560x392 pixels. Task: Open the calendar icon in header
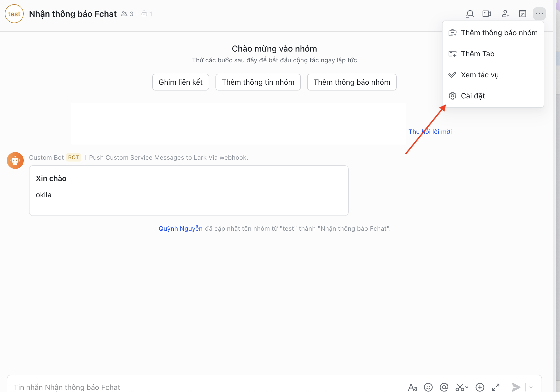tap(523, 14)
